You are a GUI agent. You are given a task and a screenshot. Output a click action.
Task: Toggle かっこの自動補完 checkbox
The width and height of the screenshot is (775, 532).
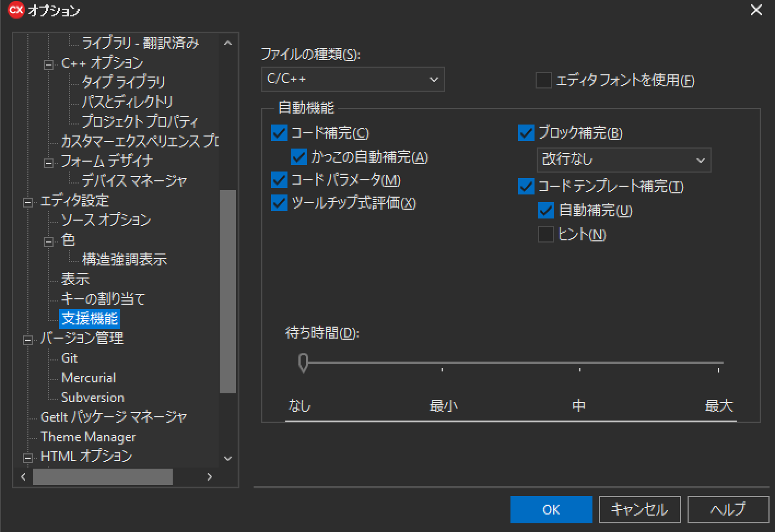[x=299, y=157]
